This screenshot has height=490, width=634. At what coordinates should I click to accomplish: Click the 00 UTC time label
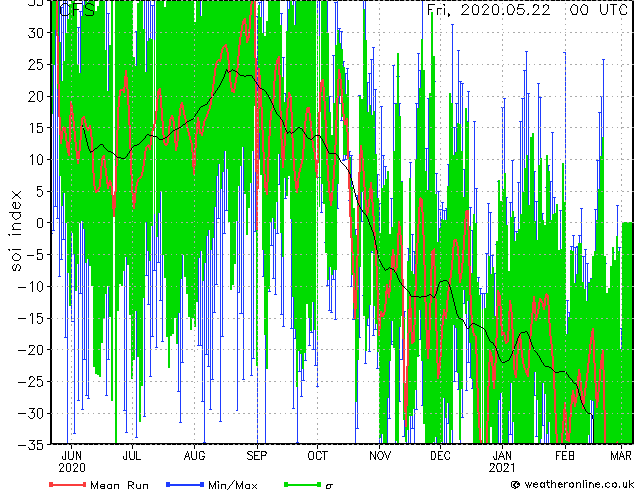point(598,10)
